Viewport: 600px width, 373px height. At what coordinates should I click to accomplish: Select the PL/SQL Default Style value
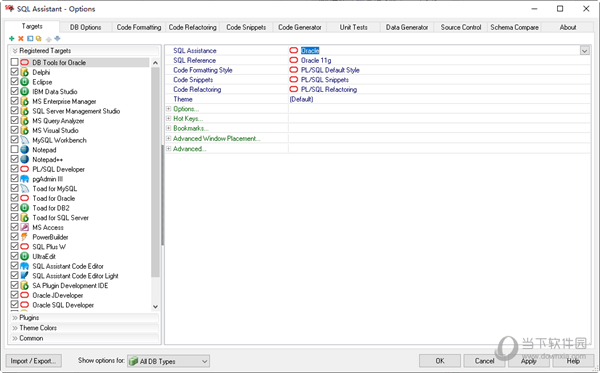pyautogui.click(x=330, y=70)
